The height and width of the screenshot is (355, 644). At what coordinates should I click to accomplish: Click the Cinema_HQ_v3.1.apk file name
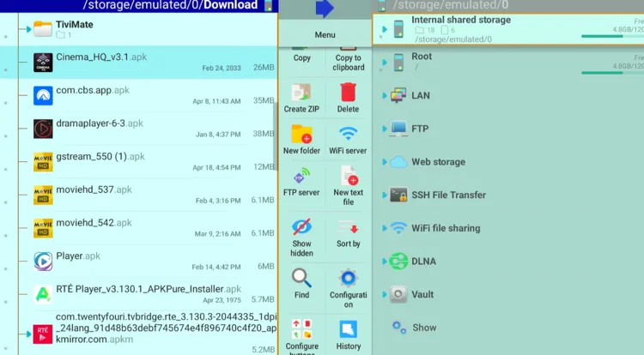click(x=101, y=57)
